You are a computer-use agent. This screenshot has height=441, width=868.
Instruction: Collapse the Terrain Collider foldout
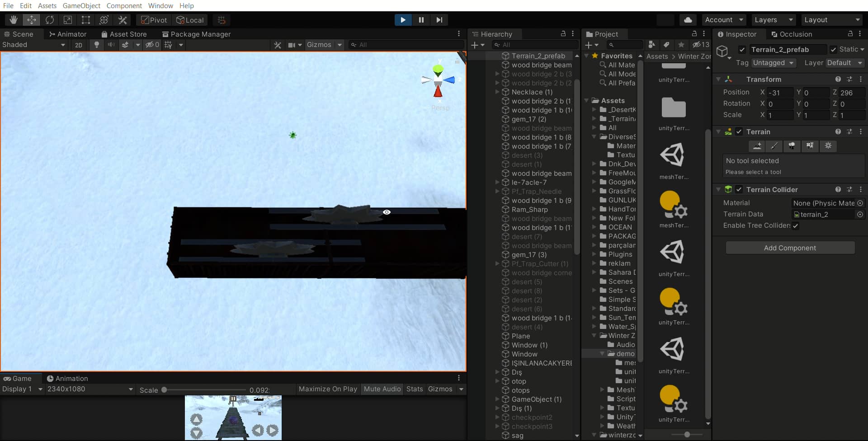pyautogui.click(x=718, y=190)
